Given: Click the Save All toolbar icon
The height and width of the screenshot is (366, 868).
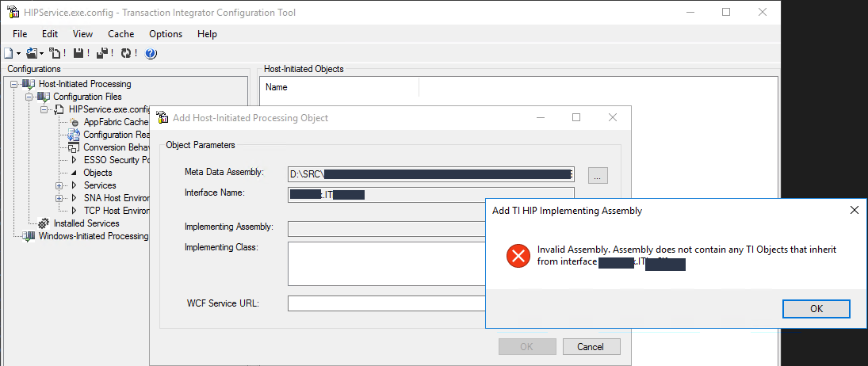Looking at the screenshot, I should click(102, 53).
